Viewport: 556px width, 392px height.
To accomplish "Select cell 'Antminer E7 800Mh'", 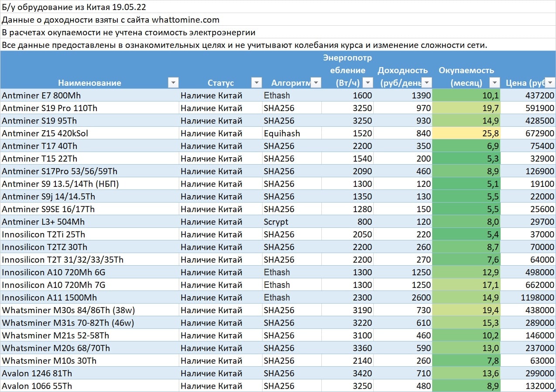I will [x=89, y=95].
